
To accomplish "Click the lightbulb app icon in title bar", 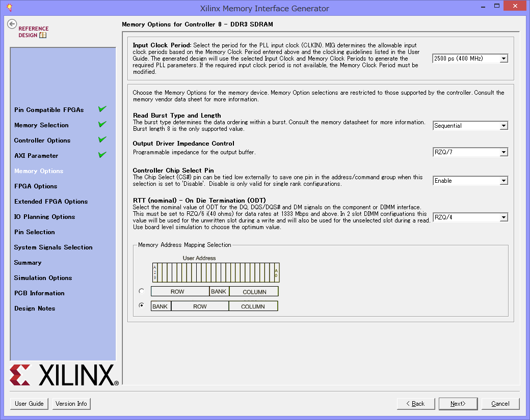I will pos(9,8).
